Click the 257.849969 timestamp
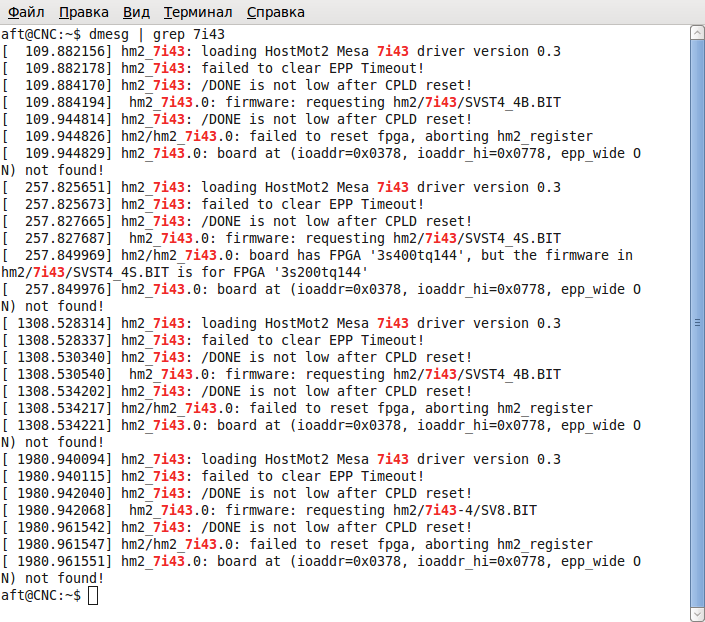Viewport: 705px width, 622px height. pyautogui.click(x=65, y=255)
